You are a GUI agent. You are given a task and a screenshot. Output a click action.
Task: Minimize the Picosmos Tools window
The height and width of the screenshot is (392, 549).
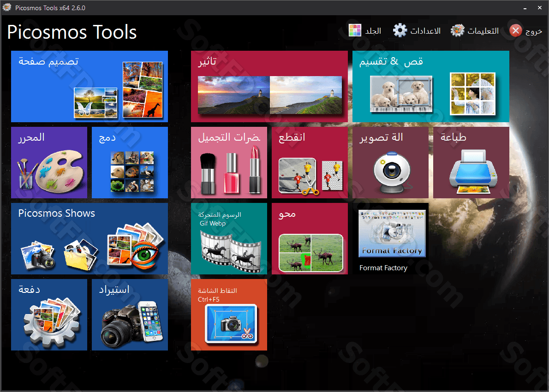(x=525, y=8)
